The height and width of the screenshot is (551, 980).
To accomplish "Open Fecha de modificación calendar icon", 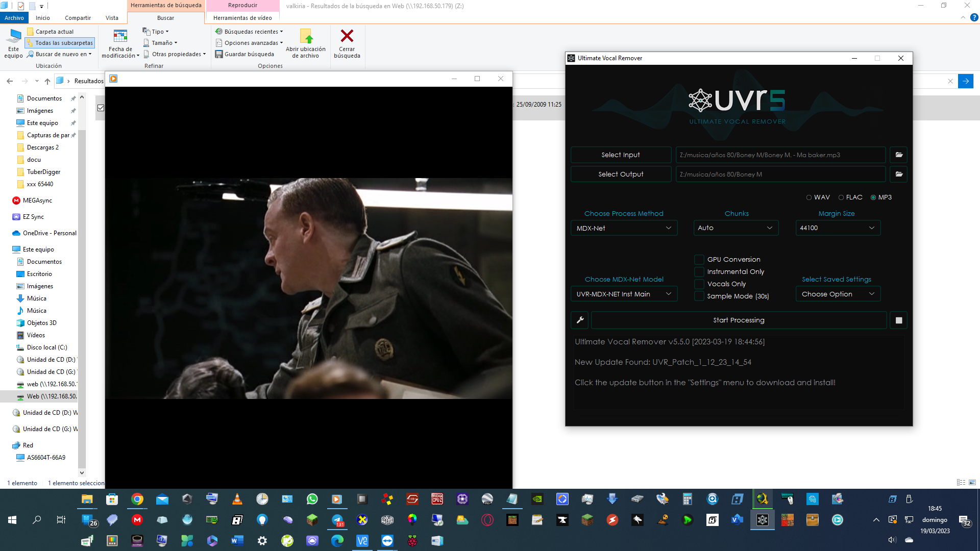I will click(120, 36).
